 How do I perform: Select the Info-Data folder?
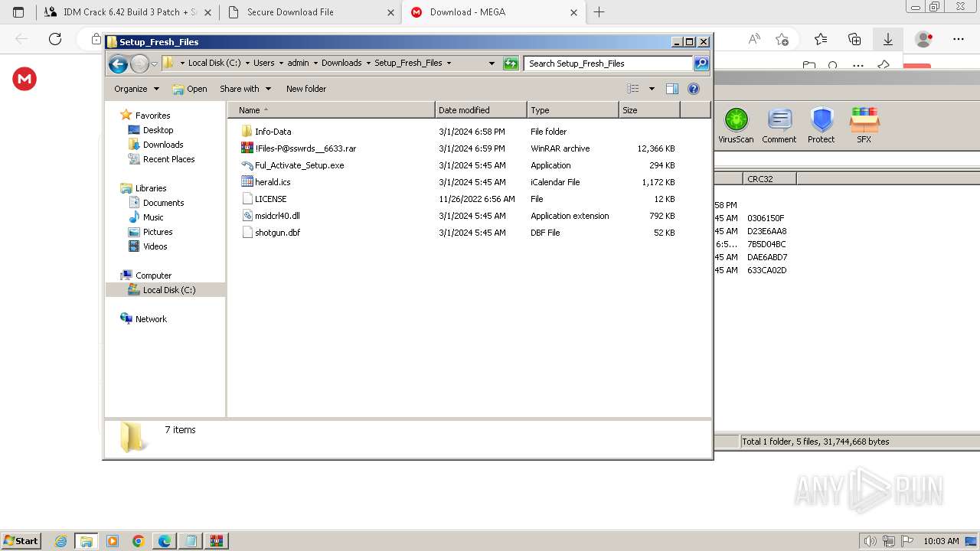[273, 132]
